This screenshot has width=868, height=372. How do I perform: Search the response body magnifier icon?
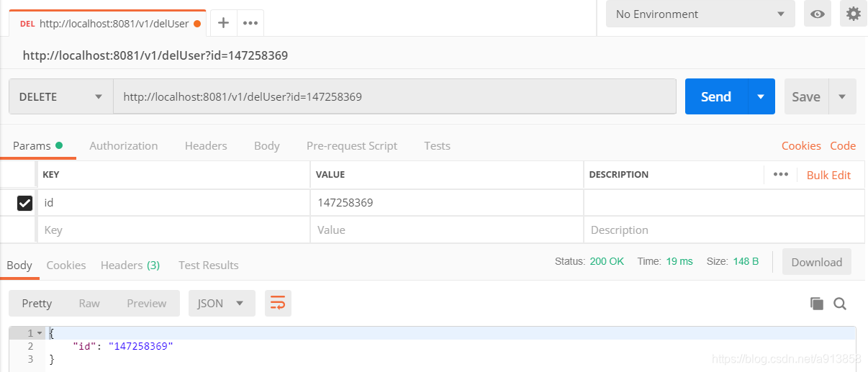coord(840,304)
